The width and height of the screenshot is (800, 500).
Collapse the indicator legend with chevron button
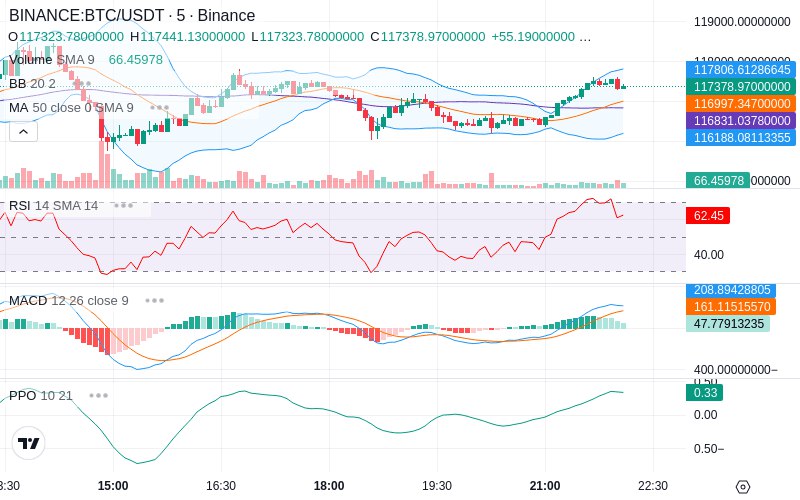coord(23,132)
